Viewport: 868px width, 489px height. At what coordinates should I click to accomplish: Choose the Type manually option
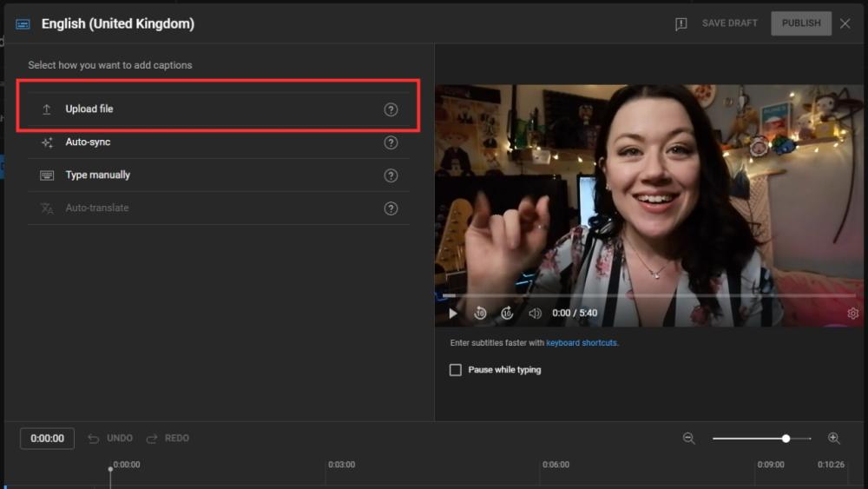click(218, 175)
